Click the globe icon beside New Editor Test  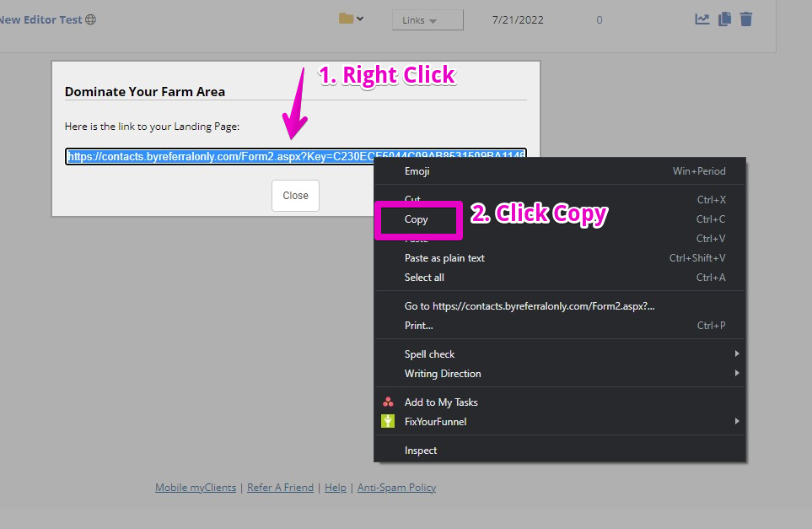(x=91, y=19)
